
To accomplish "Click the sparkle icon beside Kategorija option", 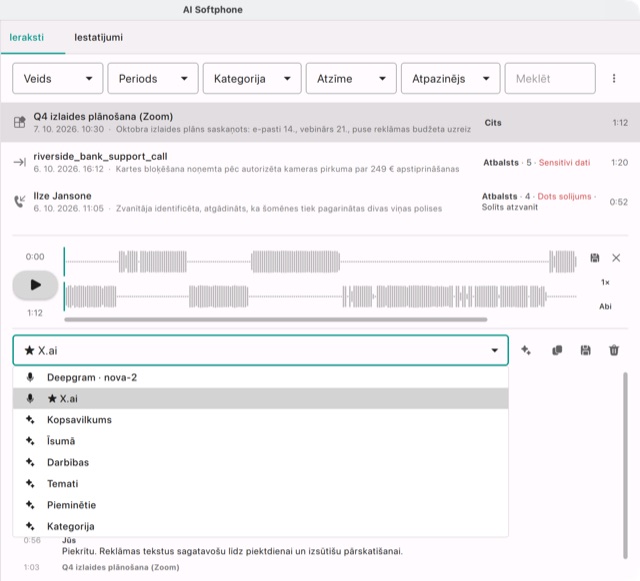I will pyautogui.click(x=30, y=526).
